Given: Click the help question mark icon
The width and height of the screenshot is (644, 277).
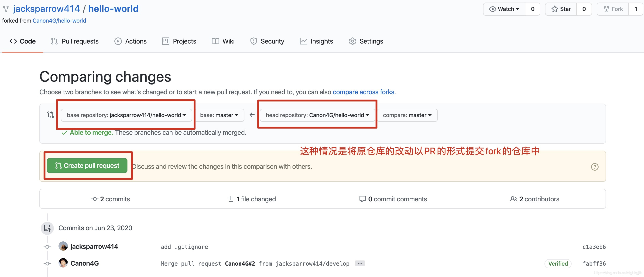Looking at the screenshot, I should click(x=595, y=167).
